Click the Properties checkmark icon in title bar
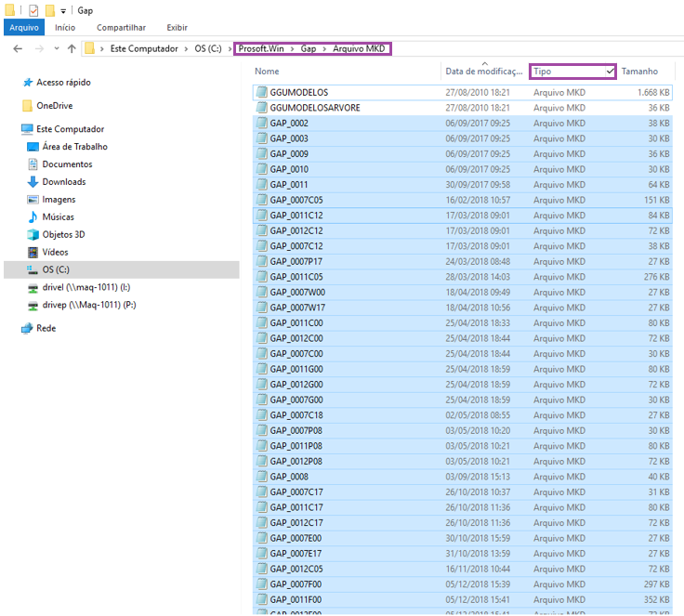This screenshot has width=684, height=616. [33, 10]
